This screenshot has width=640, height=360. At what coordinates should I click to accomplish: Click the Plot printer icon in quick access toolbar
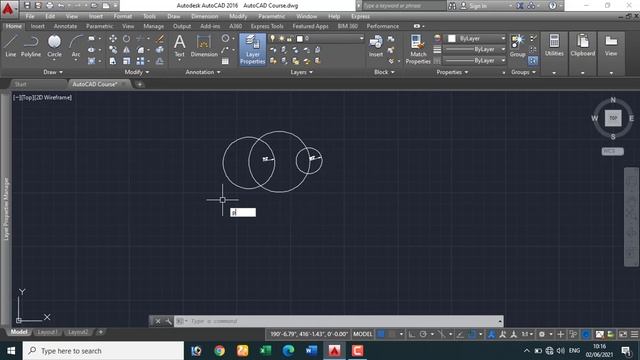(49, 6)
